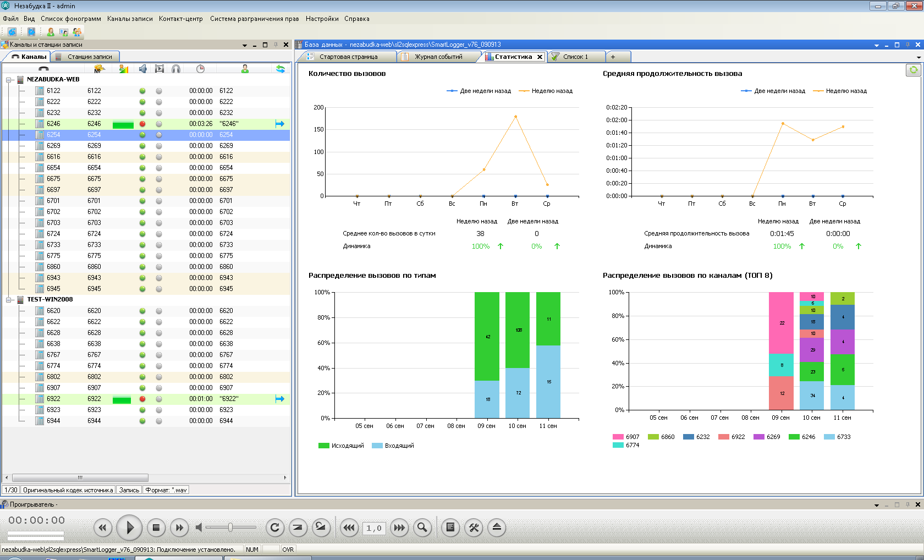Toggle green status indicator on row 6944
The image size is (924, 560).
(x=142, y=421)
